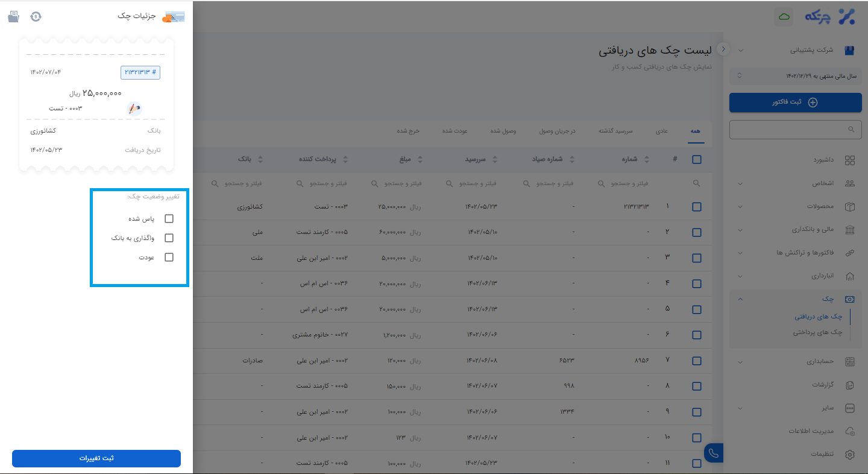Check the پاس شده status checkbox
Screen dimensions: 868x474
click(x=169, y=218)
